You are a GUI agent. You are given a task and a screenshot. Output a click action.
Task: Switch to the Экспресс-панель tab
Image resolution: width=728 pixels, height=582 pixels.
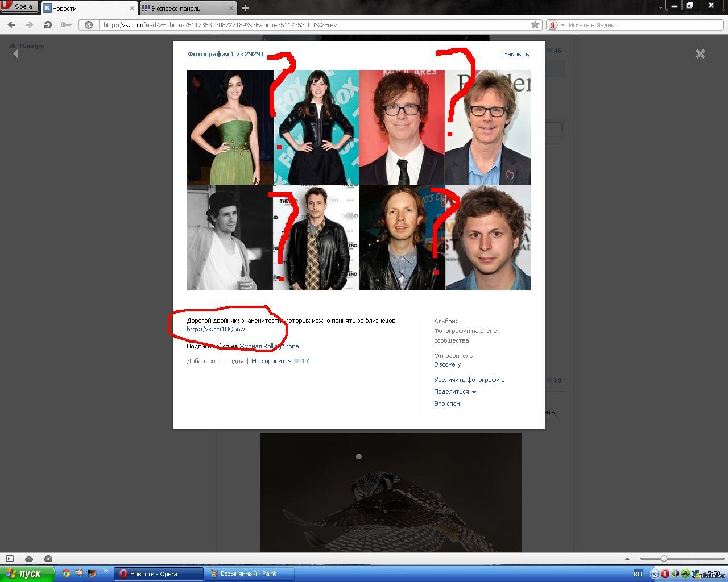point(188,8)
